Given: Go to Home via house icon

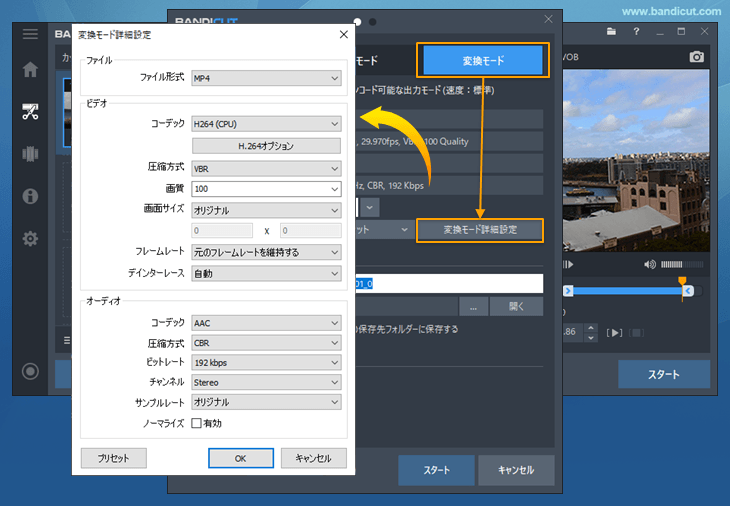Looking at the screenshot, I should (x=30, y=69).
